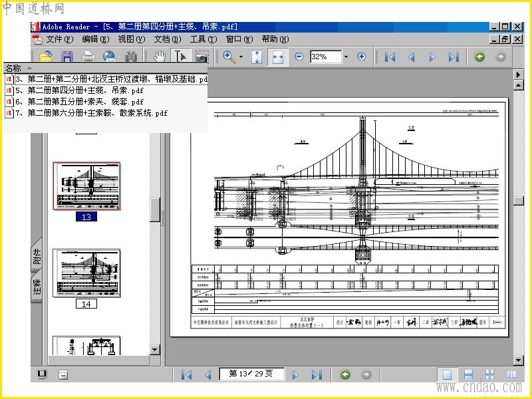Screen dimensions: 532x399
Task: Select the text Select tool
Action: point(180,57)
